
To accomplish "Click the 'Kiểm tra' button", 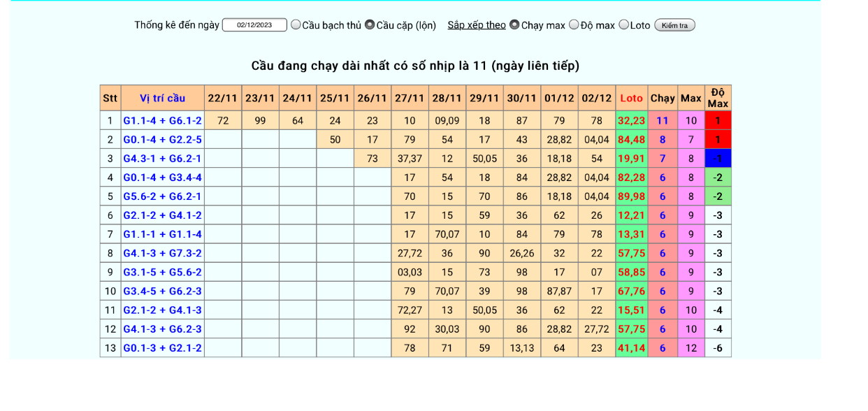I will (674, 25).
